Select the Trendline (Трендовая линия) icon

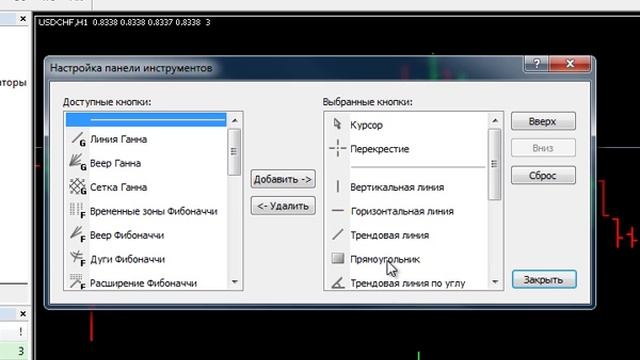point(338,235)
